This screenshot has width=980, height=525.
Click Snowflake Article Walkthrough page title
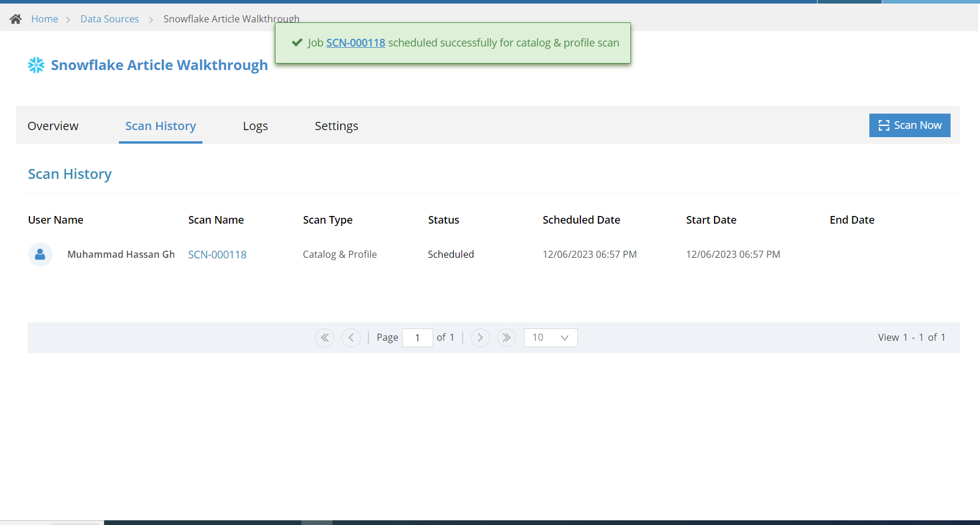pyautogui.click(x=159, y=65)
